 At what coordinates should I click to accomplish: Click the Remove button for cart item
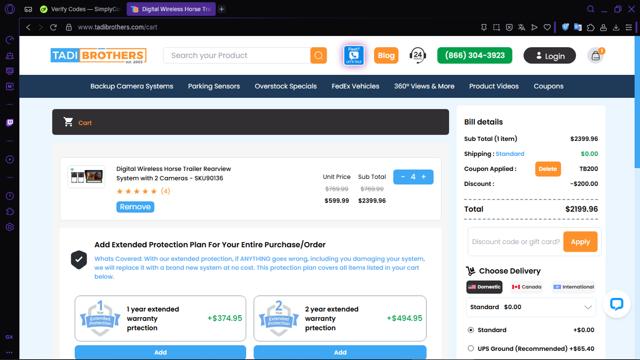pos(135,207)
